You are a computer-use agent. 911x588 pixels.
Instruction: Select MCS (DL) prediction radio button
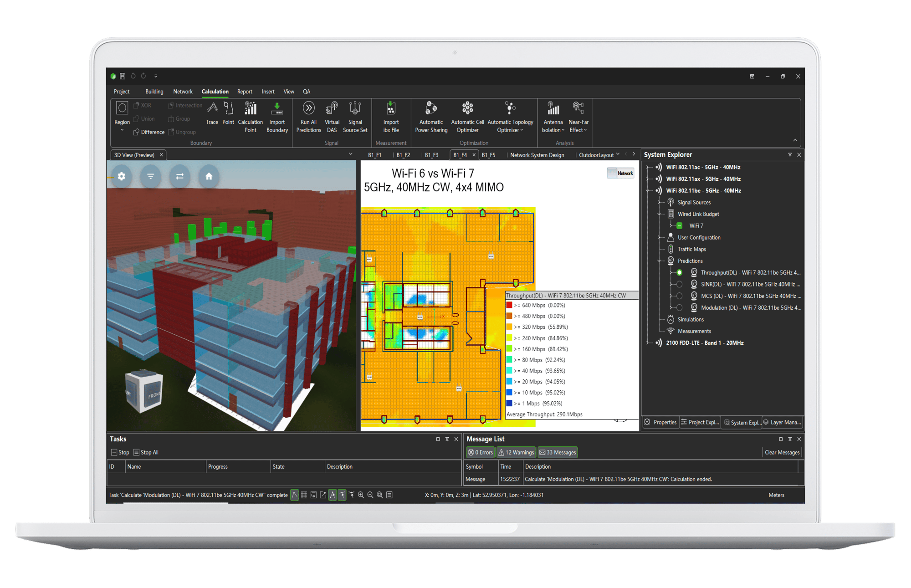click(679, 296)
